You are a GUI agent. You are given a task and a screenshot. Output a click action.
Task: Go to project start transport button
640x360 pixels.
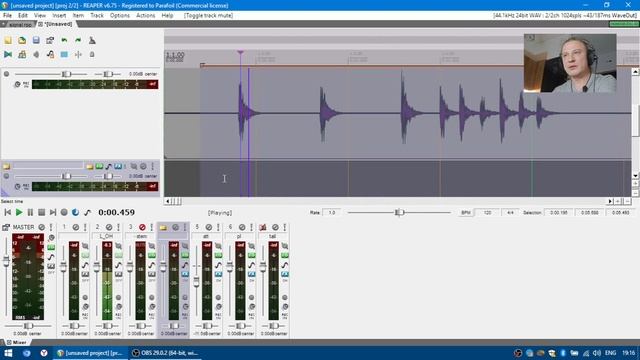[x=7, y=212]
